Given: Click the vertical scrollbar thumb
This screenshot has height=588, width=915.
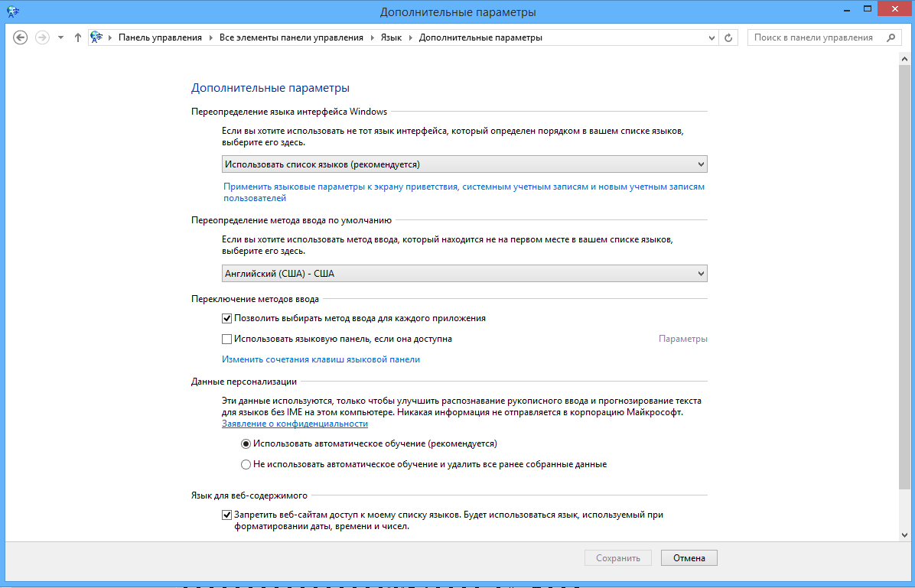Looking at the screenshot, I should click(x=904, y=278).
